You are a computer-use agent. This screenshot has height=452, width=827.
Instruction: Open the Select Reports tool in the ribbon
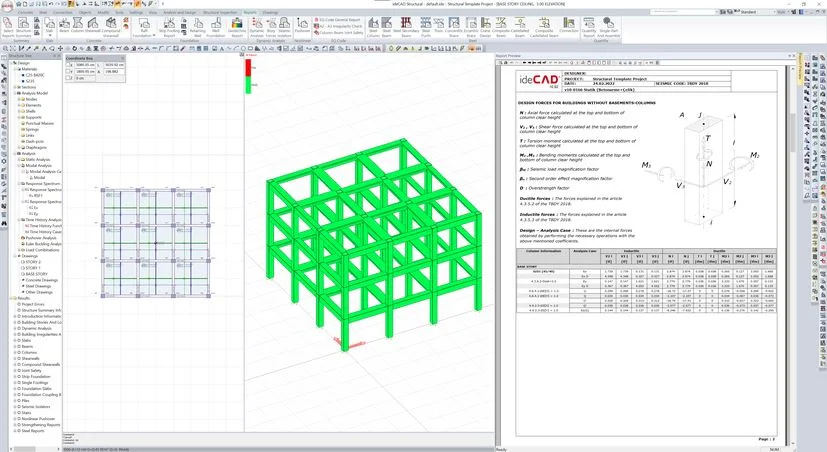(x=7, y=26)
